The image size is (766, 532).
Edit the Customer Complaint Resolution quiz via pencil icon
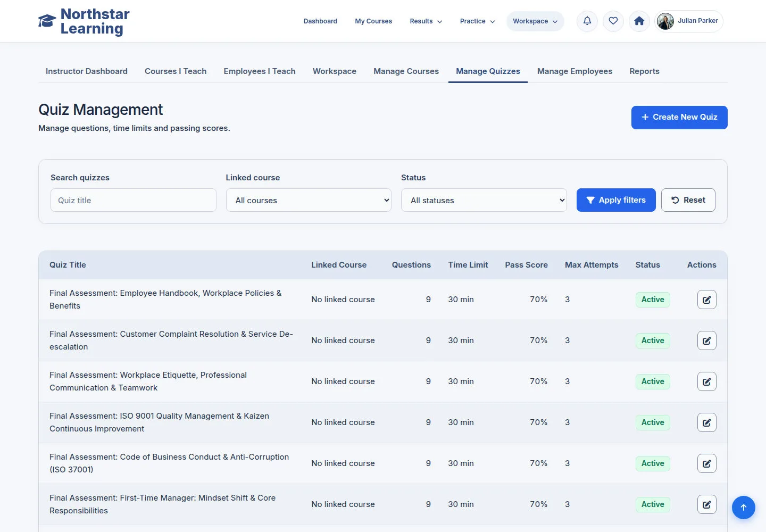(x=707, y=340)
